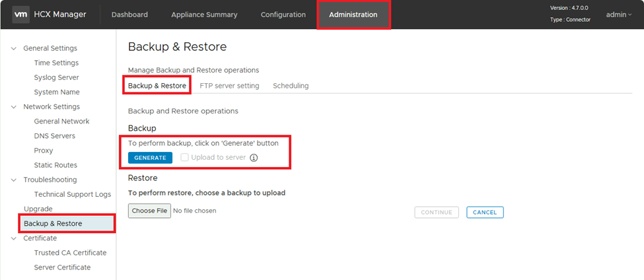Switch to FTP server setting tab
Screen dimensions: 644x280
[229, 86]
